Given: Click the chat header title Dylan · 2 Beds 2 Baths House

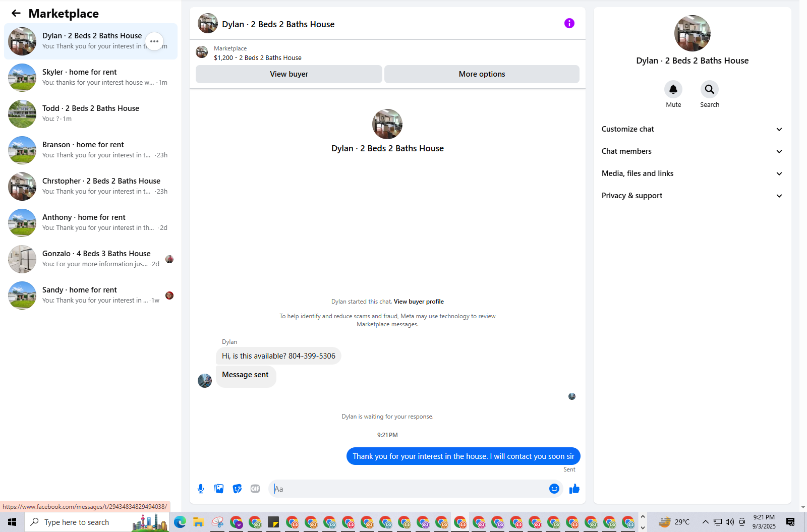Looking at the screenshot, I should coord(278,24).
